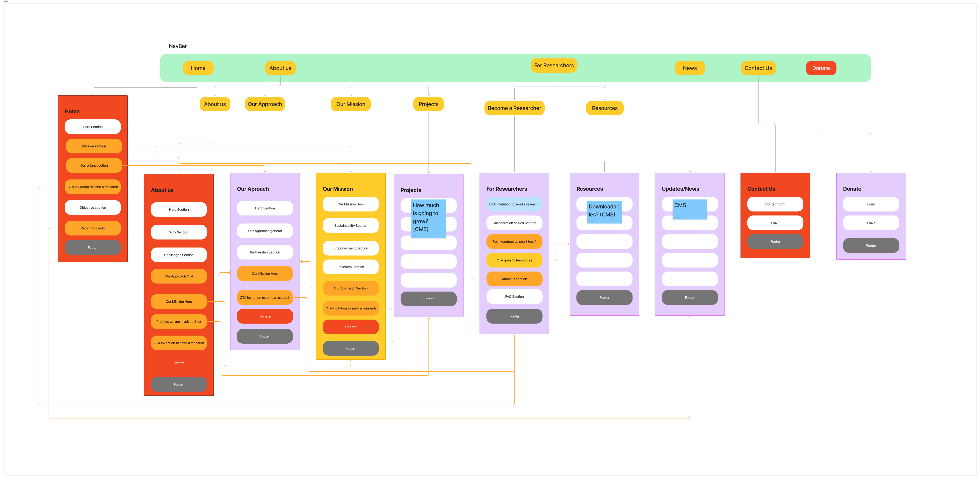The image size is (980, 479).
Task: Select CTA Invitation block in the Home frame
Action: point(92,187)
